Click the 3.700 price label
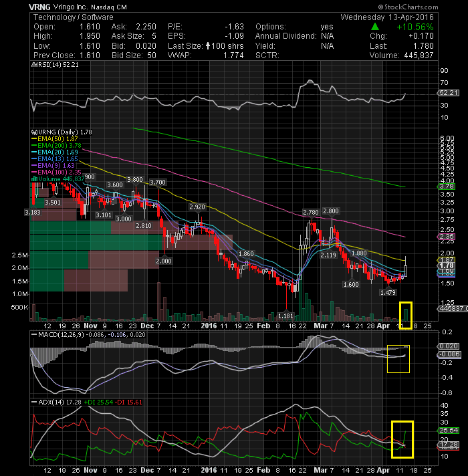This screenshot has width=468, height=476. point(158,182)
